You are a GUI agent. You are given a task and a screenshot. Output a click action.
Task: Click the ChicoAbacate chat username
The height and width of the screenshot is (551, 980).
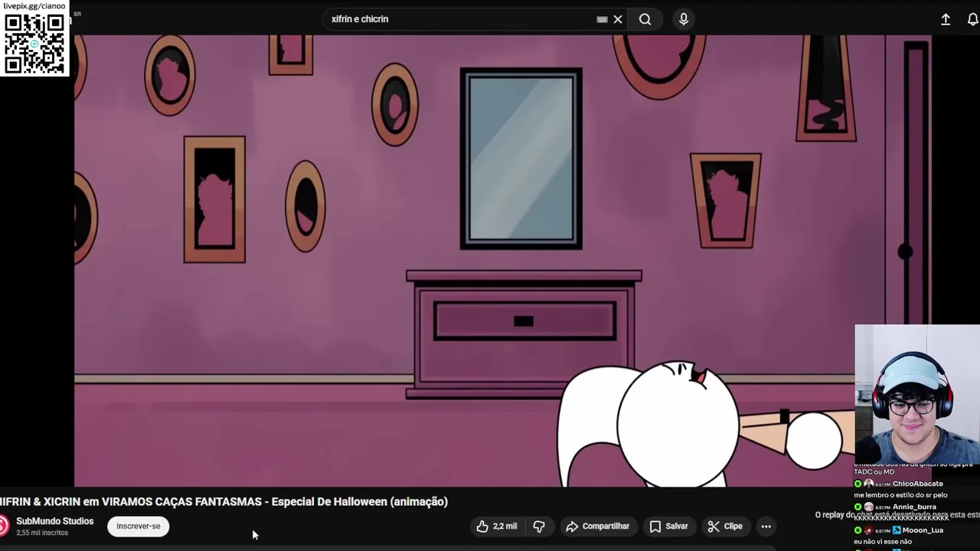pyautogui.click(x=917, y=484)
